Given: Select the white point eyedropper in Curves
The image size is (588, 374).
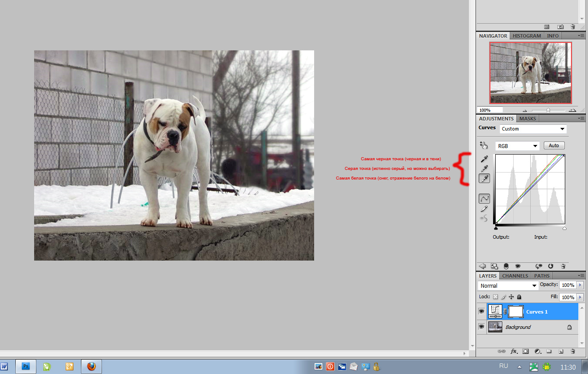Looking at the screenshot, I should coord(484,178).
